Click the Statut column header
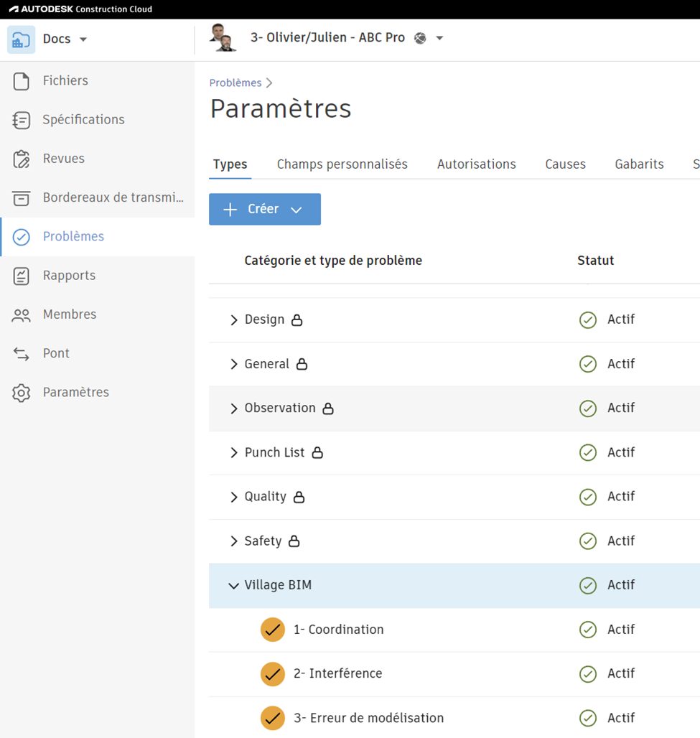The width and height of the screenshot is (700, 738). (595, 261)
